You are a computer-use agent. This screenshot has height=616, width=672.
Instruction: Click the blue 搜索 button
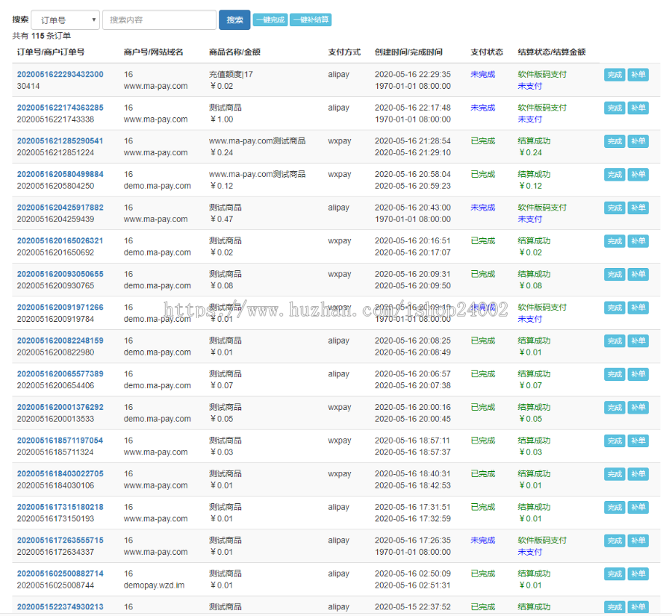[x=234, y=20]
